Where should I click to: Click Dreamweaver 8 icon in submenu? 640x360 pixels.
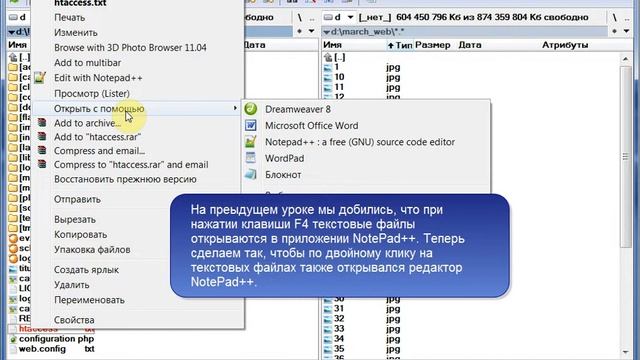[251, 109]
